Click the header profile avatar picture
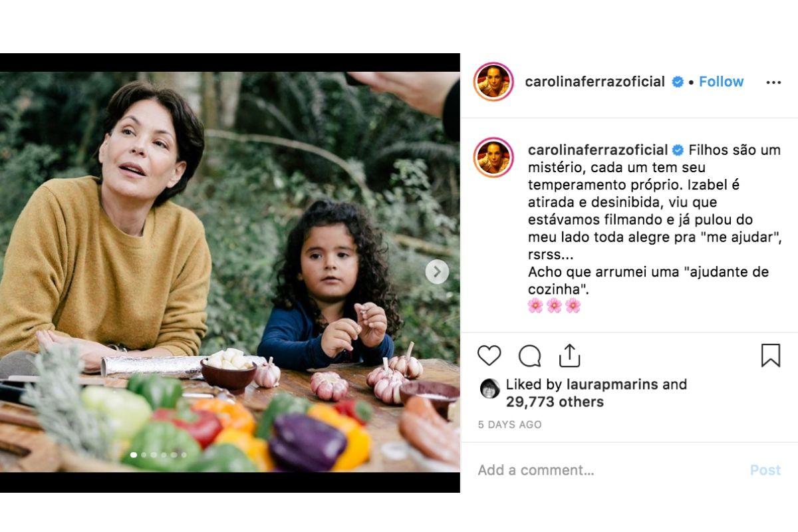Image resolution: width=798 pixels, height=532 pixels. tap(493, 82)
